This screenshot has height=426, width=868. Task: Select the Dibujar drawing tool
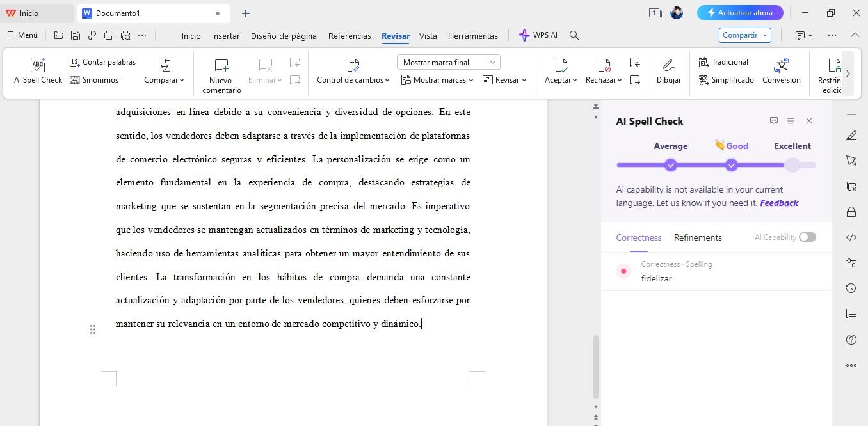668,70
